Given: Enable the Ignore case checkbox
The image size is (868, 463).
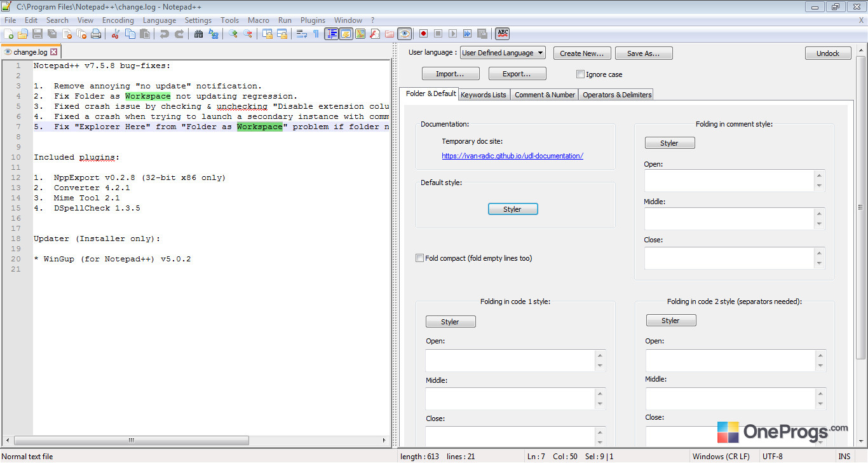Looking at the screenshot, I should point(580,74).
